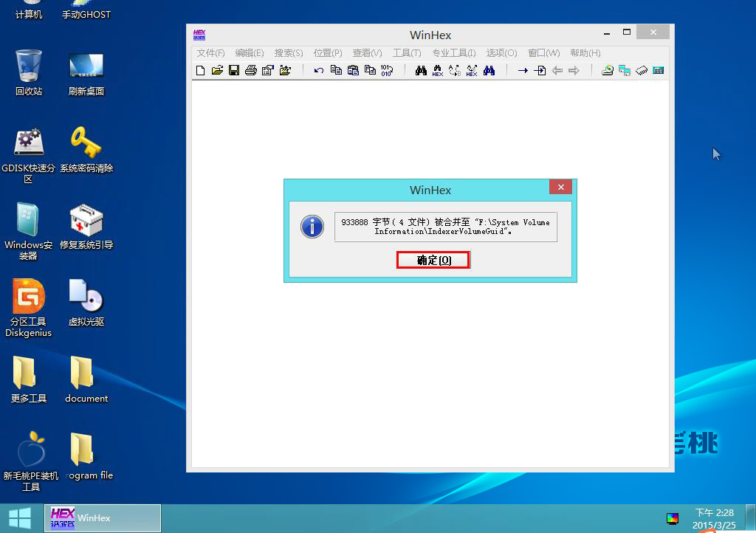This screenshot has width=756, height=533.
Task: Click the Find Text binoculars icon
Action: (421, 70)
